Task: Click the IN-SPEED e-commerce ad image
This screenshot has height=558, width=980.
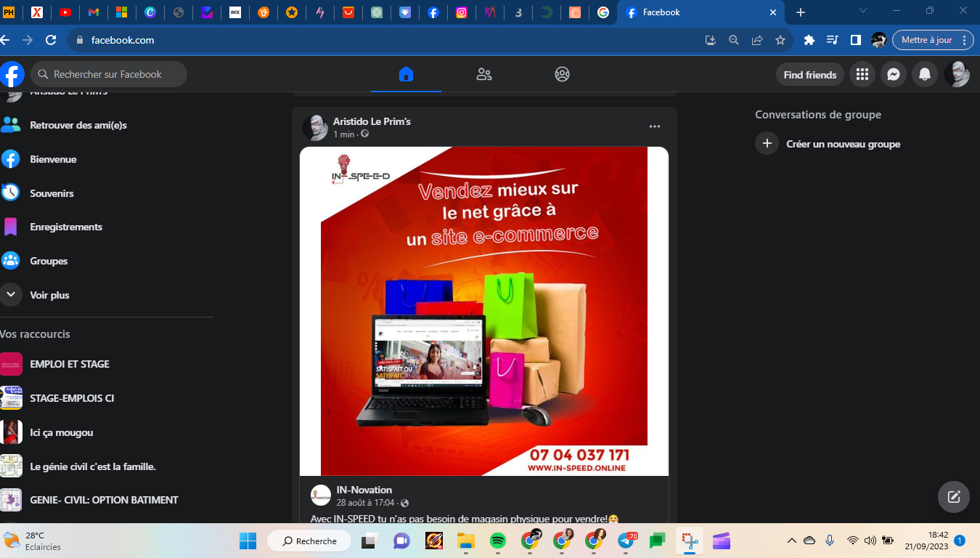Action: pyautogui.click(x=483, y=311)
